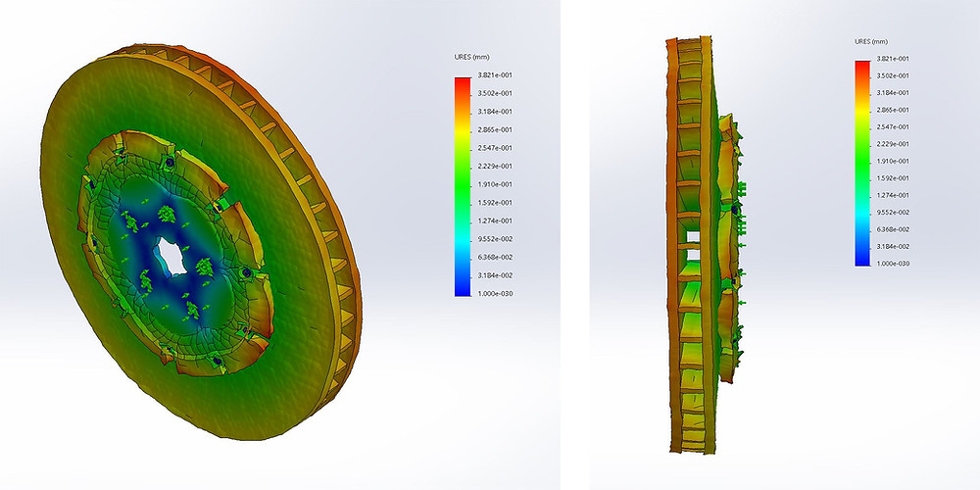Image resolution: width=980 pixels, height=490 pixels.
Task: Click 1.274e-001 in side view legend
Action: (894, 195)
